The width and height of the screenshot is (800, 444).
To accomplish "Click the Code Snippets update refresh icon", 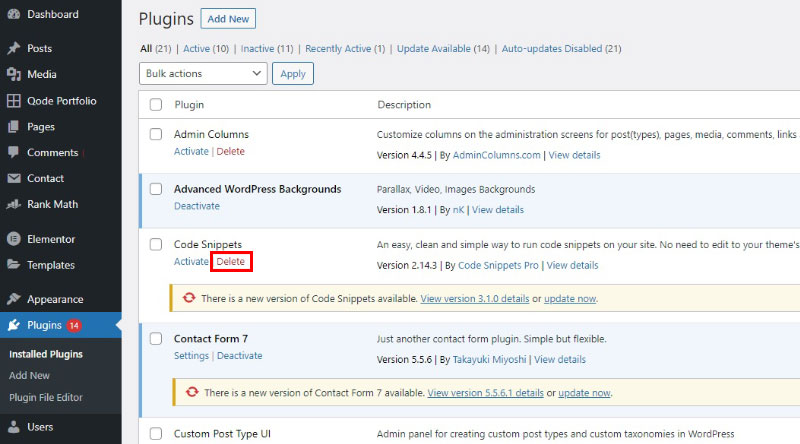I will (x=189, y=298).
